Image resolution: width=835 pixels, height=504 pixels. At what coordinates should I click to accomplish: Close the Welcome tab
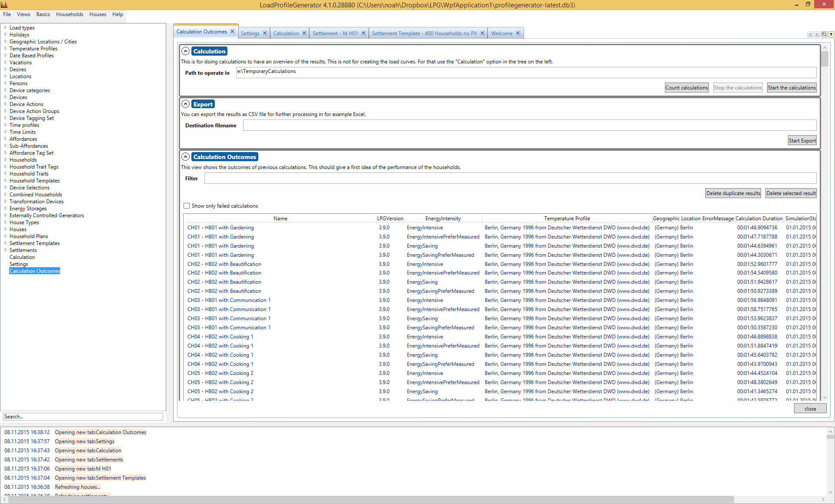[518, 33]
